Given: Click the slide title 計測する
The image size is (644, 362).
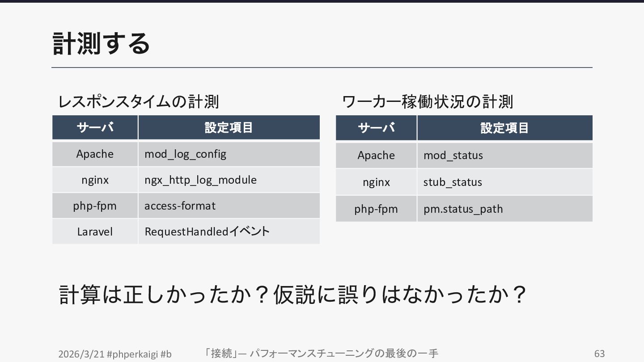Looking at the screenshot, I should pyautogui.click(x=101, y=43).
